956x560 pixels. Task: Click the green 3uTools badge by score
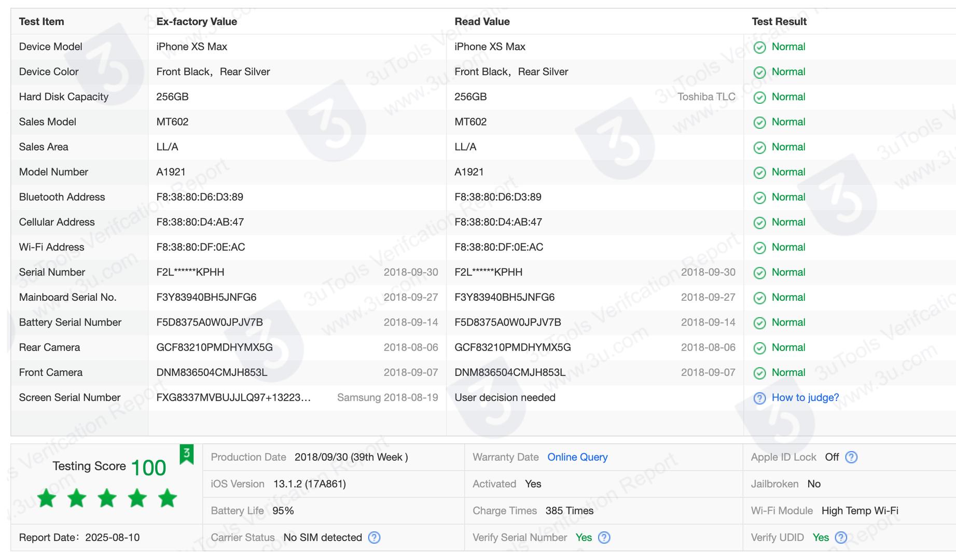pyautogui.click(x=186, y=455)
